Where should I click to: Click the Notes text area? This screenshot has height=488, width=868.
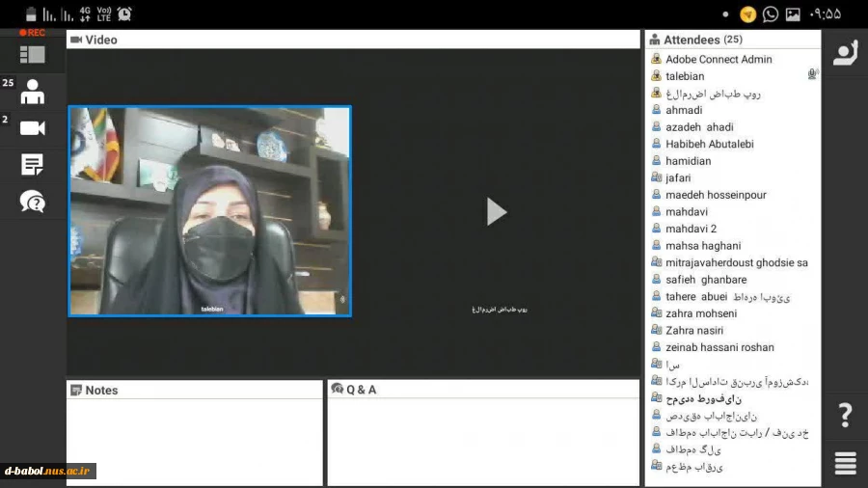click(194, 442)
